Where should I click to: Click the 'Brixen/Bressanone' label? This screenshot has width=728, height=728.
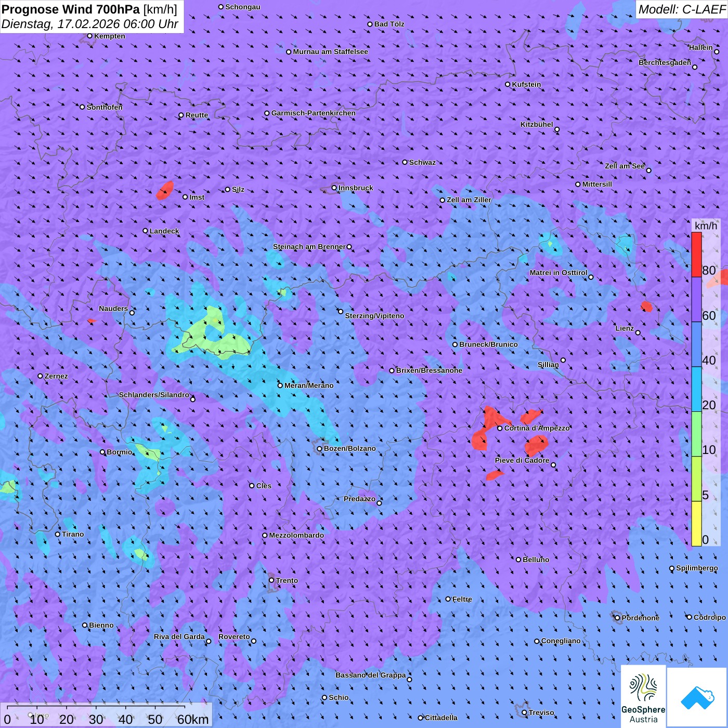429,370
